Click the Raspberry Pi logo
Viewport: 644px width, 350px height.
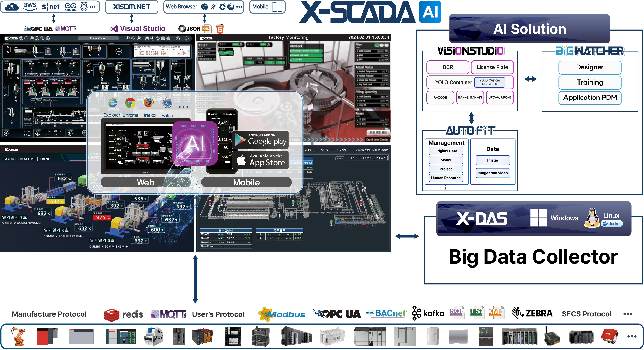tap(84, 7)
